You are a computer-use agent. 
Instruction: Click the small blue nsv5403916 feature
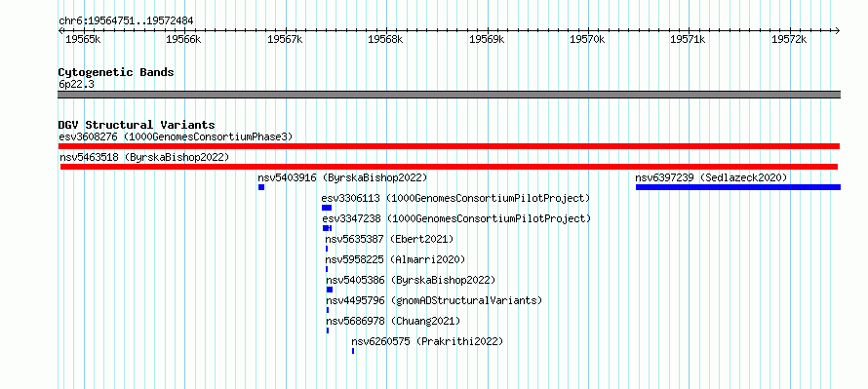pyautogui.click(x=261, y=187)
